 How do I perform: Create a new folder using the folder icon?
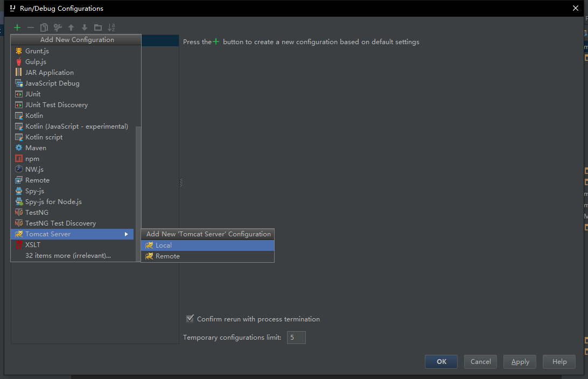coord(97,27)
